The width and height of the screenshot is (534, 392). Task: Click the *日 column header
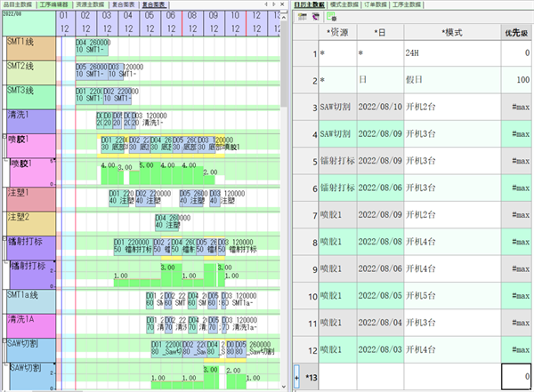pyautogui.click(x=380, y=32)
